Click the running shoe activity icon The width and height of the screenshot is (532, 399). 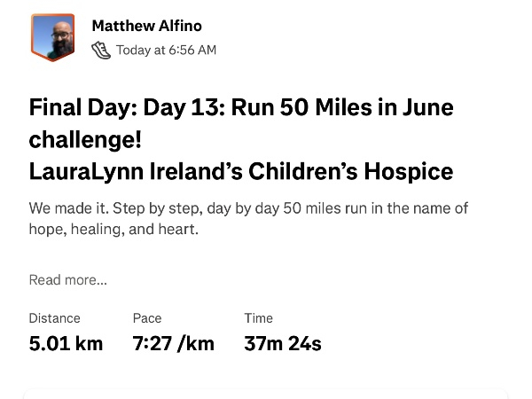(101, 51)
